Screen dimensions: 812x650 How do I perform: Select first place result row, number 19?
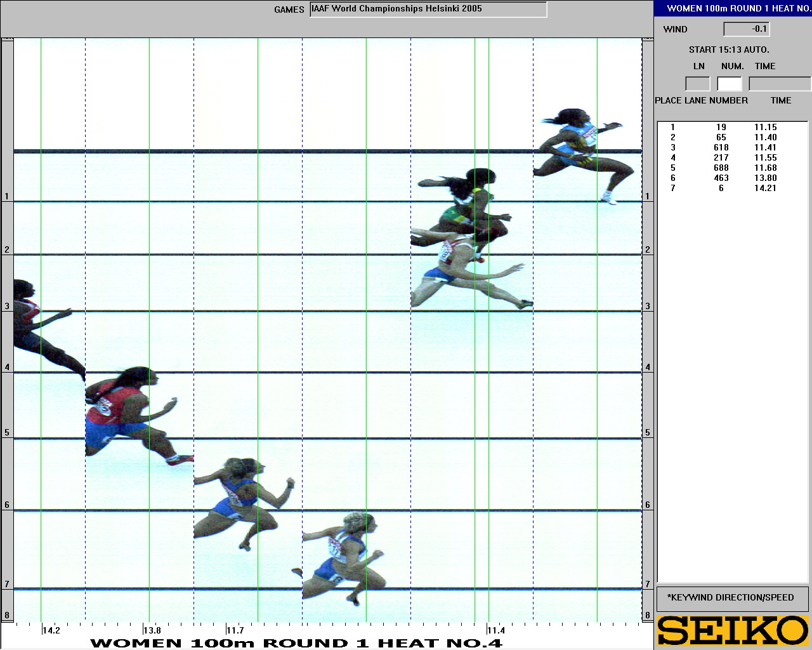(x=721, y=127)
